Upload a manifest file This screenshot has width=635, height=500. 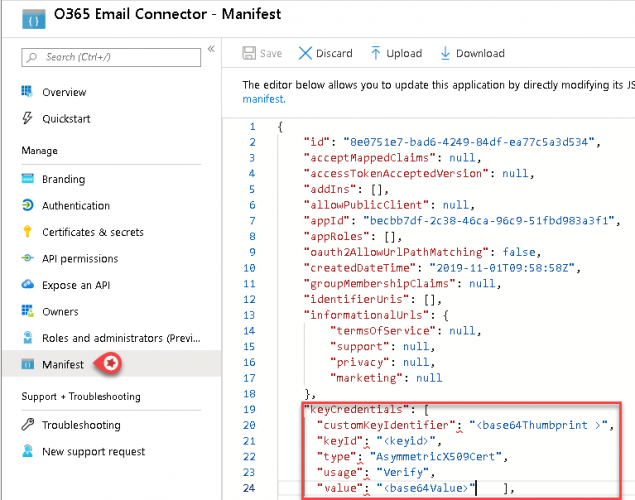click(x=396, y=53)
